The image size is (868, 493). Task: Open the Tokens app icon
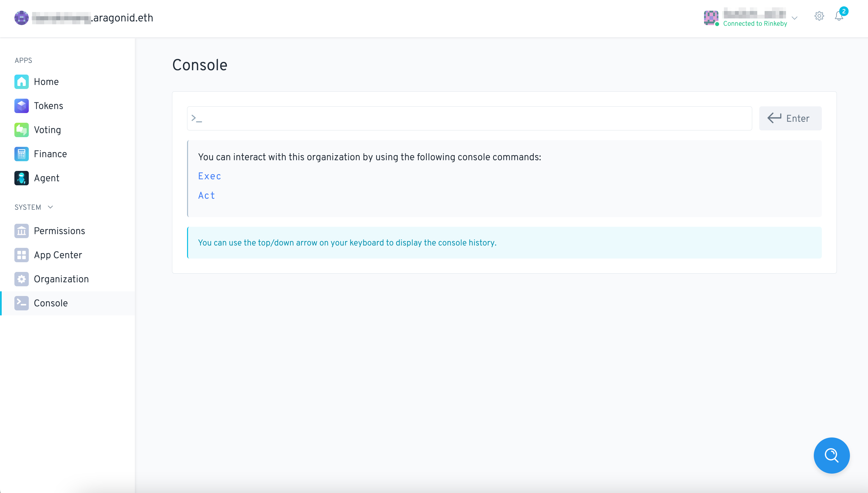(21, 106)
